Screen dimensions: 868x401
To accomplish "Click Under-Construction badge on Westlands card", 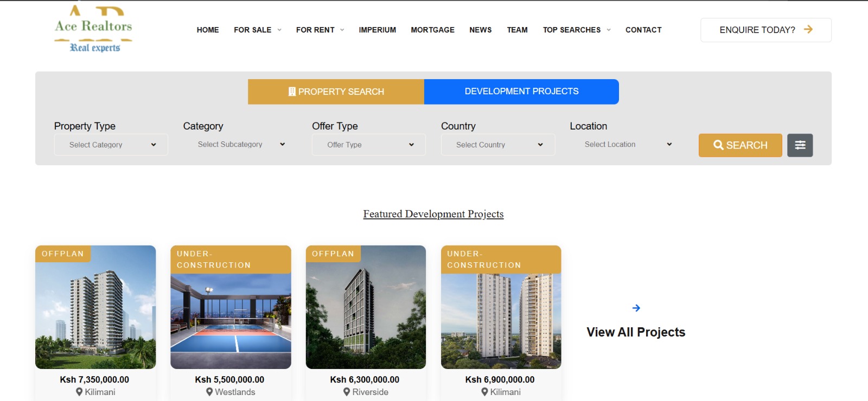I will (x=231, y=260).
